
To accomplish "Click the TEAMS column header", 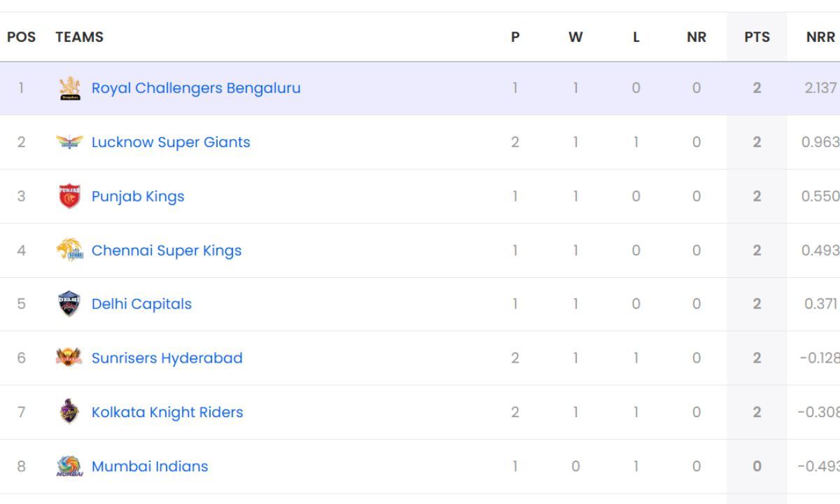I will (x=79, y=37).
